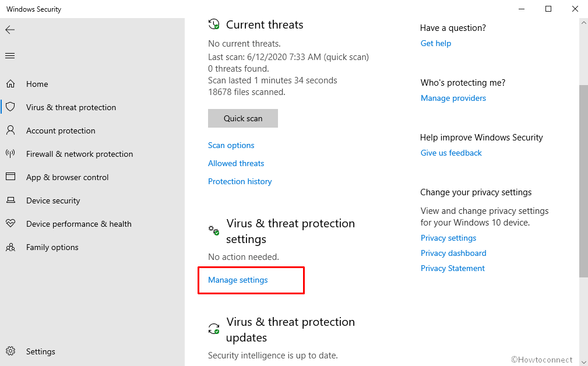Image resolution: width=588 pixels, height=366 pixels.
Task: Open Firewall & network protection antenna icon
Action: click(x=10, y=153)
